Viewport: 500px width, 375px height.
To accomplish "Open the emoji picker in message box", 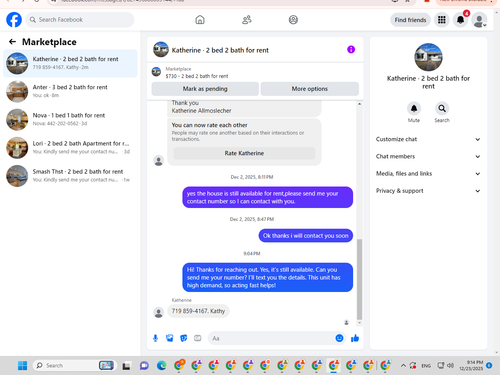I will tap(339, 338).
